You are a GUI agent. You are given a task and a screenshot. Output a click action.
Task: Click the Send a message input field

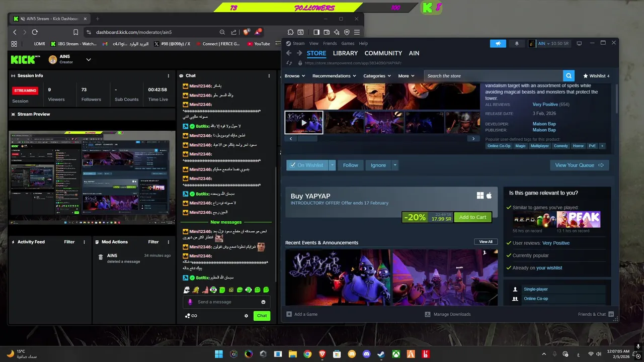point(226,302)
